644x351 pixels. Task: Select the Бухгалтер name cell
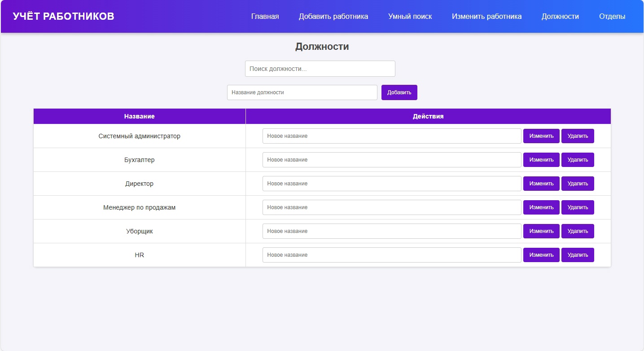coord(140,160)
